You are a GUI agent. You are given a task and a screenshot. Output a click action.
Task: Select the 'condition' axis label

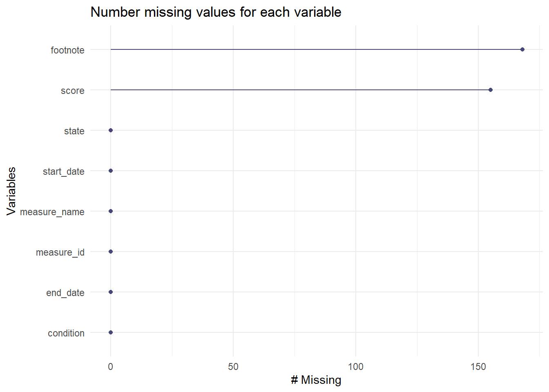[x=66, y=333]
